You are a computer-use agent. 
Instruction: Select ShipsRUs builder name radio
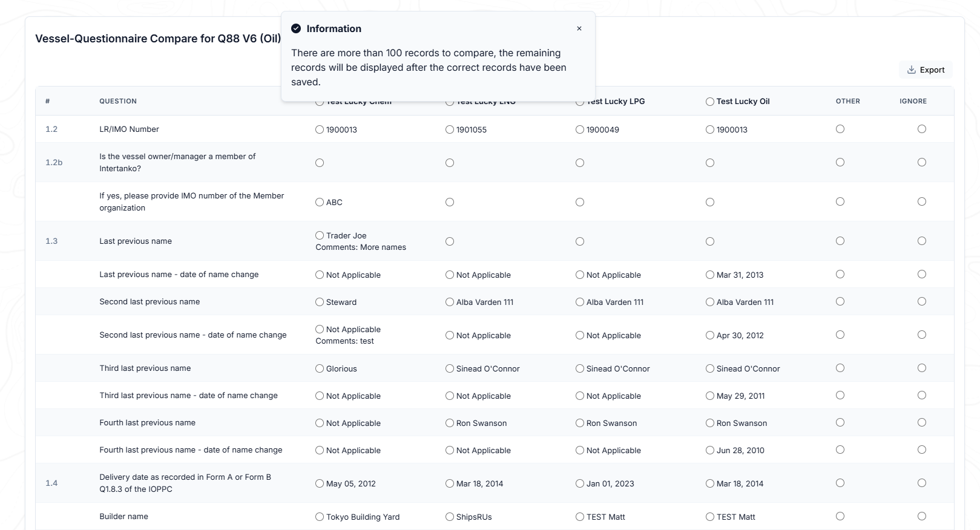[450, 517]
